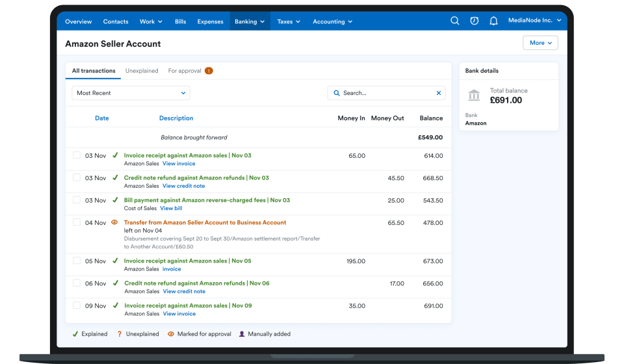Click the bank building icon
624x364 pixels.
pyautogui.click(x=474, y=96)
